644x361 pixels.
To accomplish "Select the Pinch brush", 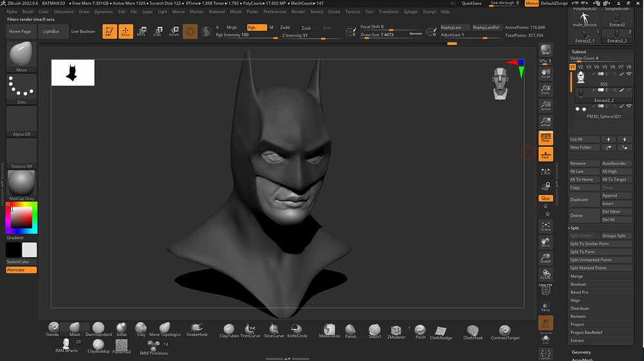I will [420, 331].
